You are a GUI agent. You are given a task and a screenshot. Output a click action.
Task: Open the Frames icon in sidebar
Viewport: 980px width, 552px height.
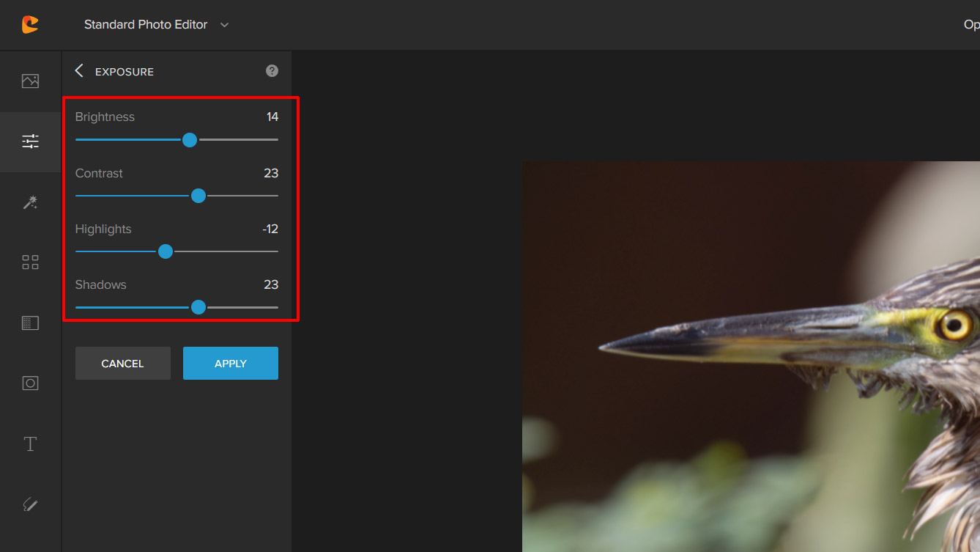[30, 383]
